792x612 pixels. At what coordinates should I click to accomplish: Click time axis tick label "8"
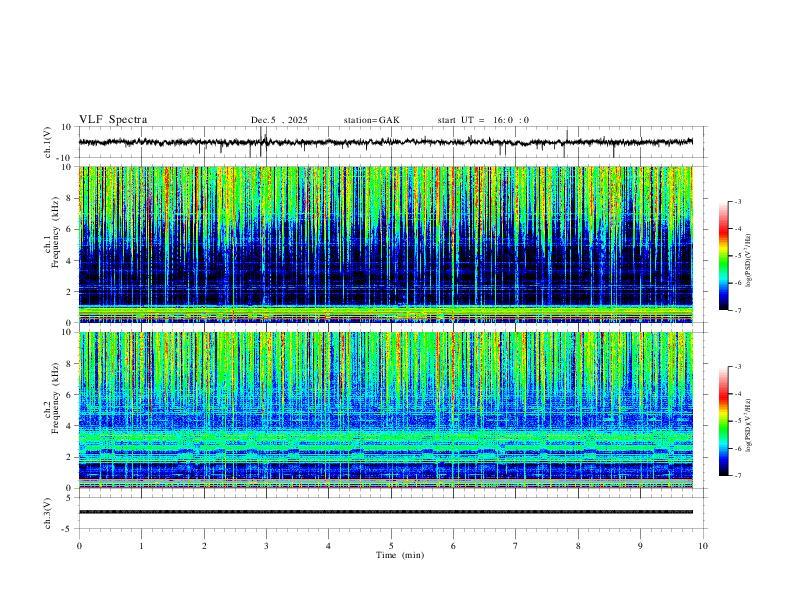coord(578,546)
